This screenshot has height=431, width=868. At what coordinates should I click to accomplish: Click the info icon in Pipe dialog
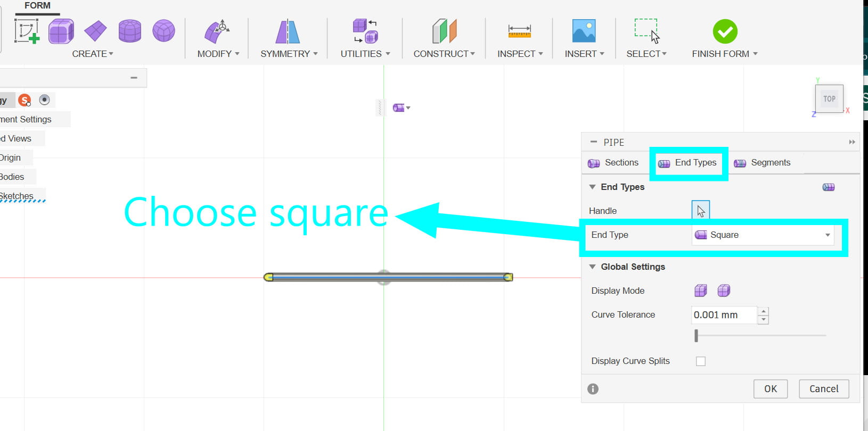pyautogui.click(x=593, y=389)
